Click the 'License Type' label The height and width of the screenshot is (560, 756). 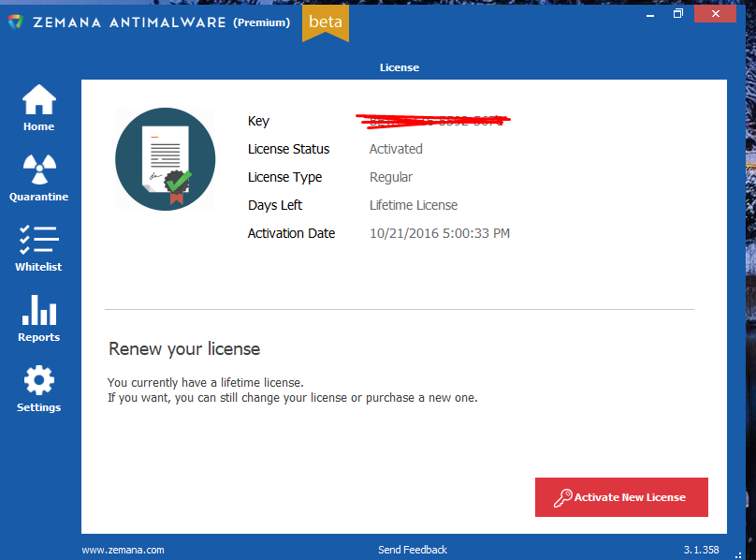click(285, 177)
